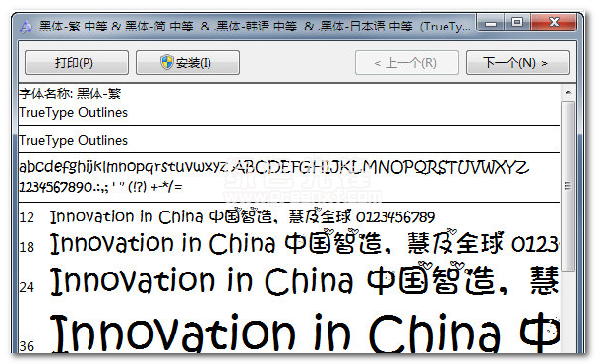
Task: Click the 安装(I) install button
Action: click(188, 62)
